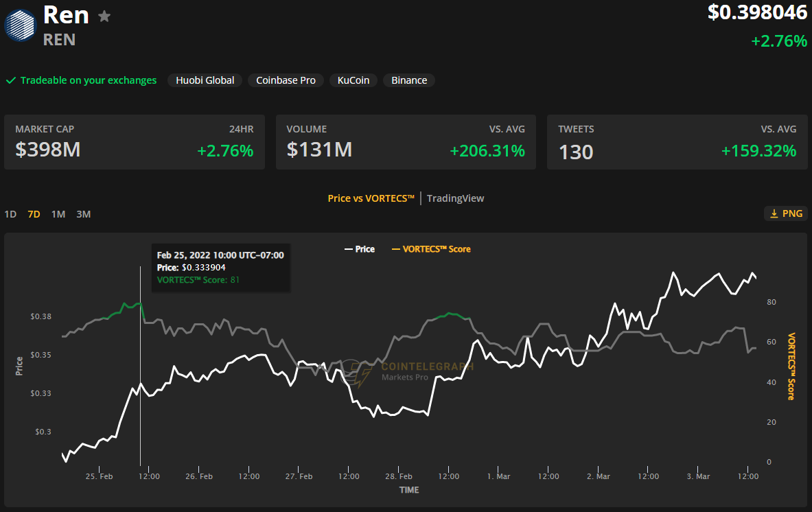Switch to Price vs VORTECS tab
This screenshot has height=512, width=812.
tap(371, 198)
